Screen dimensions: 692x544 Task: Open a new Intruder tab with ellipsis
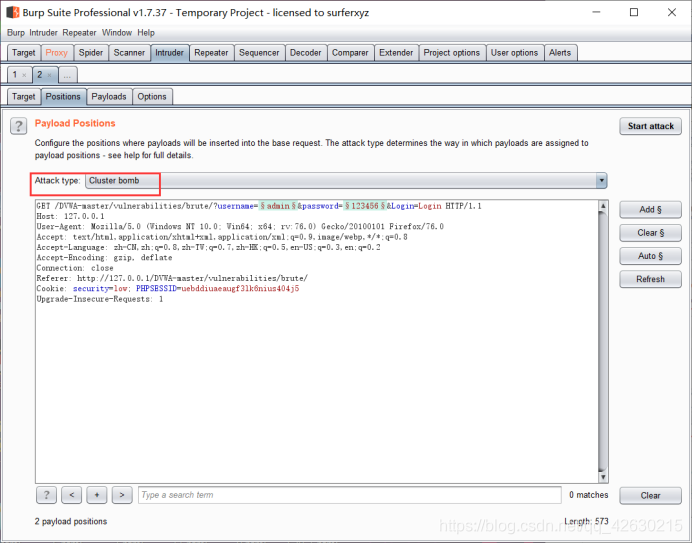pyautogui.click(x=67, y=75)
